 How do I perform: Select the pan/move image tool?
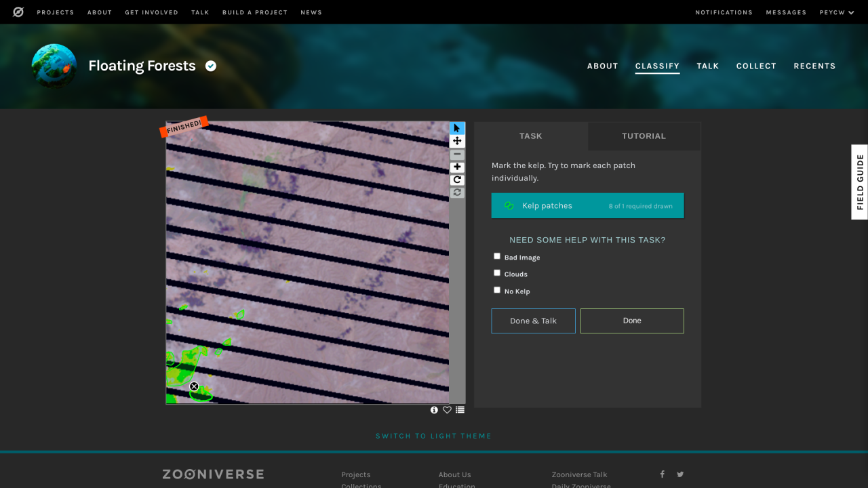tap(457, 141)
